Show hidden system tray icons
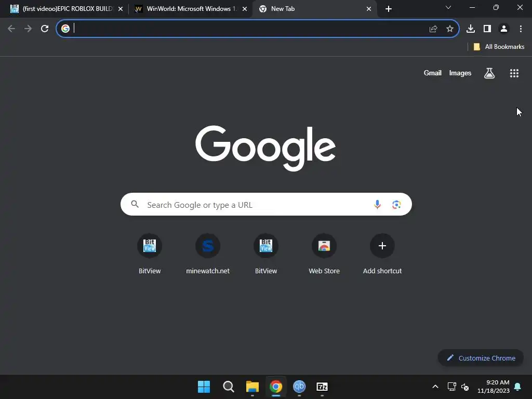This screenshot has width=532, height=399. (x=435, y=387)
